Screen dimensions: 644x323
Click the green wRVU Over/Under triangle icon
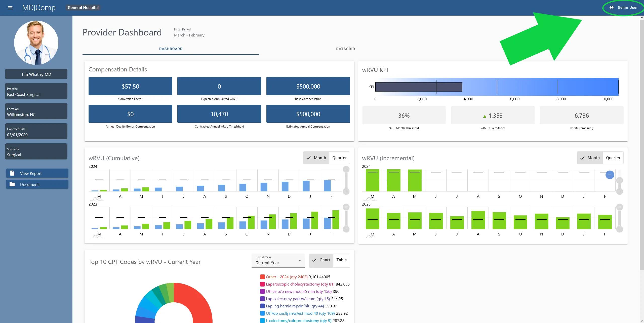(x=485, y=116)
